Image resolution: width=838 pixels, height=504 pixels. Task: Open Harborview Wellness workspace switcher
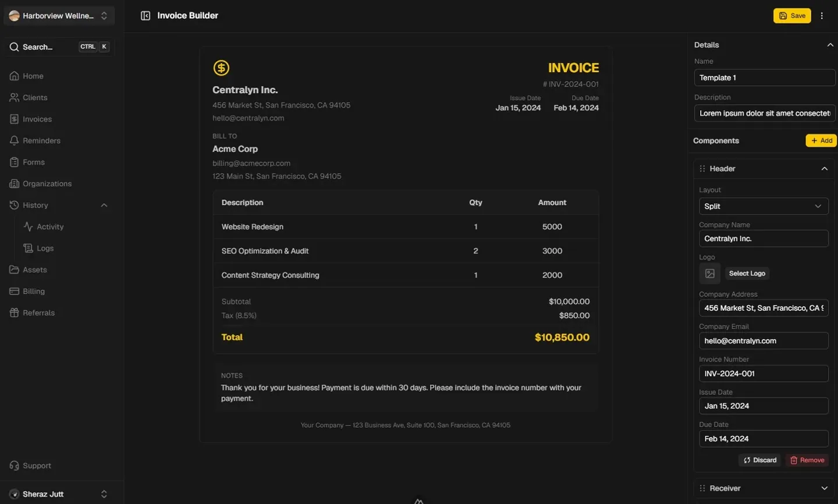(59, 16)
